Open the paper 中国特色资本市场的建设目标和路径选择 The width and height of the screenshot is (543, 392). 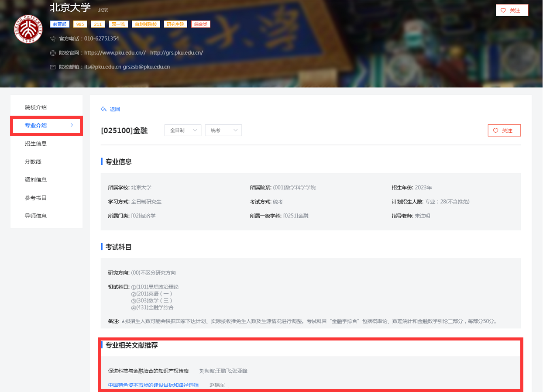click(154, 385)
